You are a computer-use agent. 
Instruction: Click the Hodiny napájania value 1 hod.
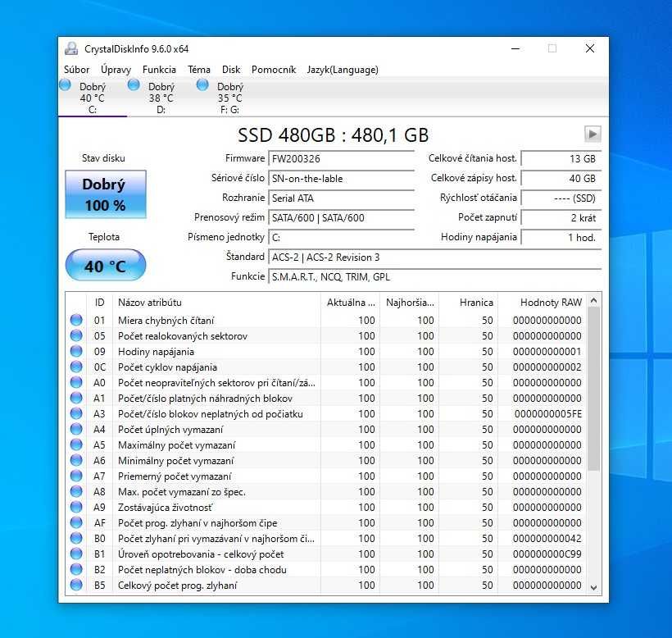(x=561, y=238)
